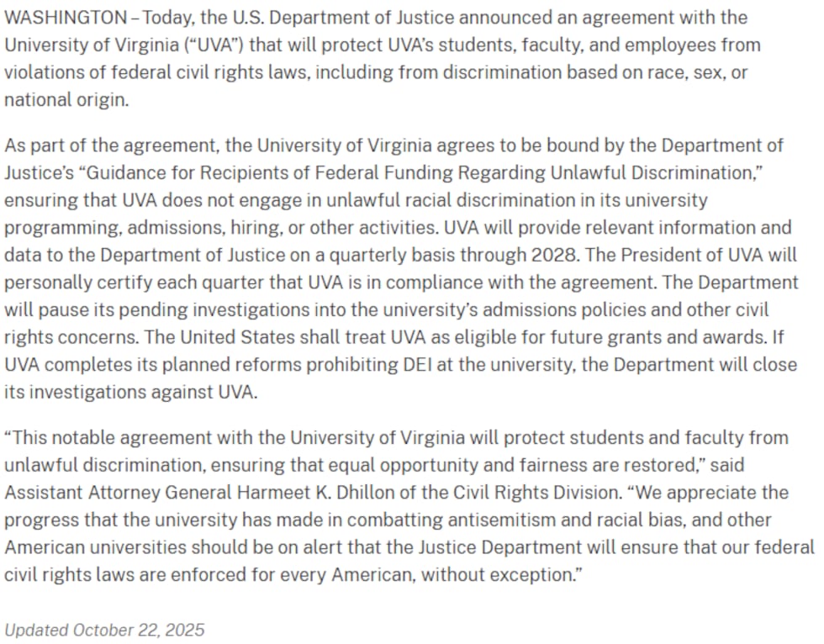The width and height of the screenshot is (824, 644).
Task: Click the "Updated October 22, 2025" line
Action: coord(104,630)
